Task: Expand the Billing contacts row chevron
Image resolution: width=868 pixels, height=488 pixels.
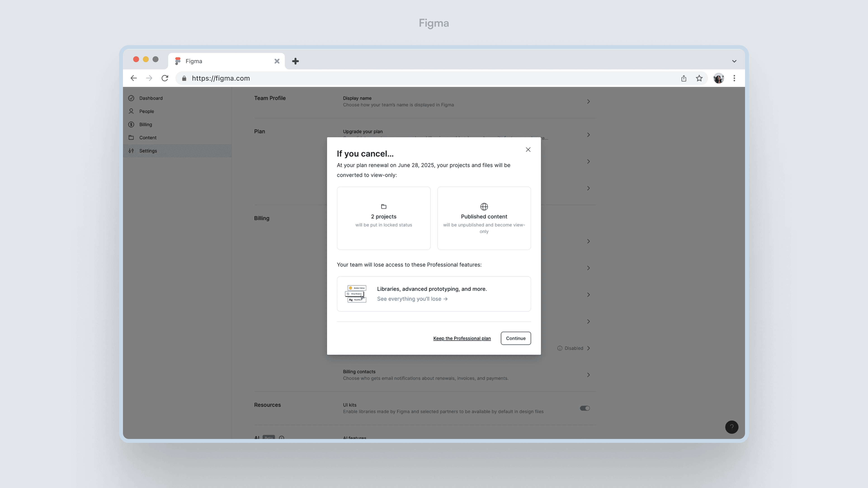Action: pyautogui.click(x=588, y=375)
